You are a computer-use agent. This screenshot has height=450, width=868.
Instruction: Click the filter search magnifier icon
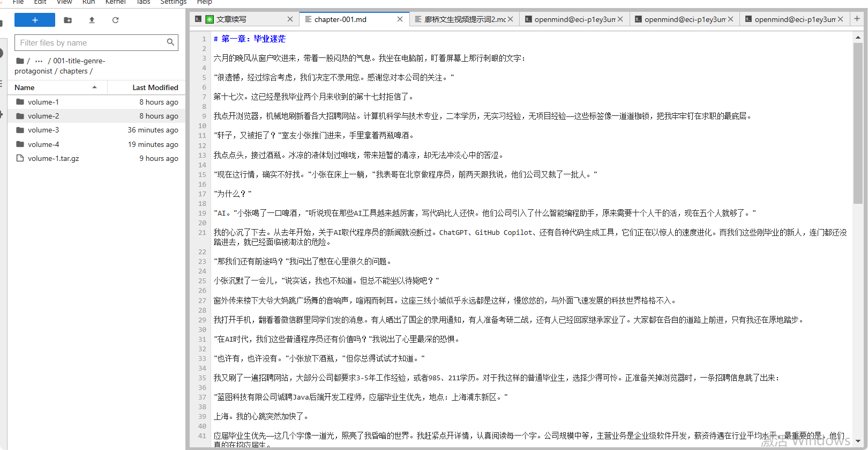click(170, 42)
